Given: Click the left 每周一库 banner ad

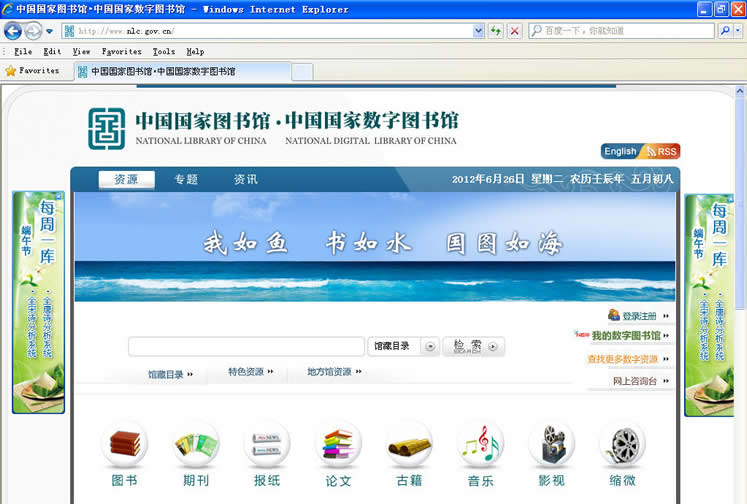Looking at the screenshot, I should coord(38,302).
